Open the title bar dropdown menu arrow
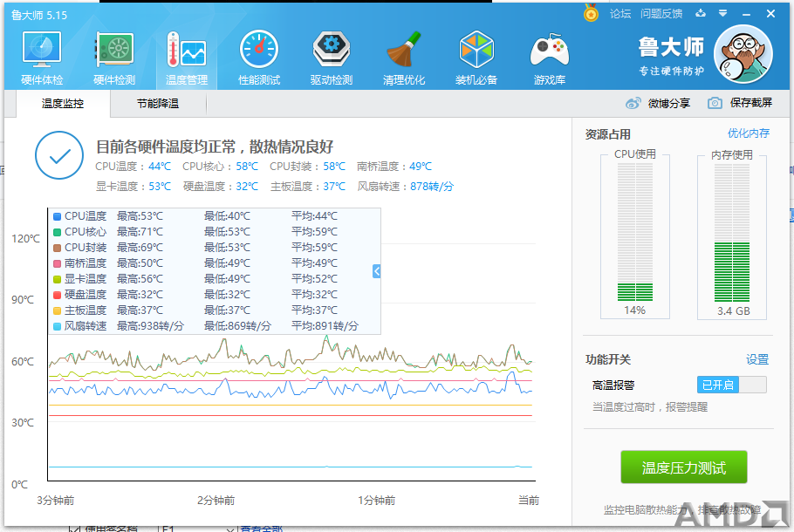794x532 pixels. pyautogui.click(x=723, y=14)
